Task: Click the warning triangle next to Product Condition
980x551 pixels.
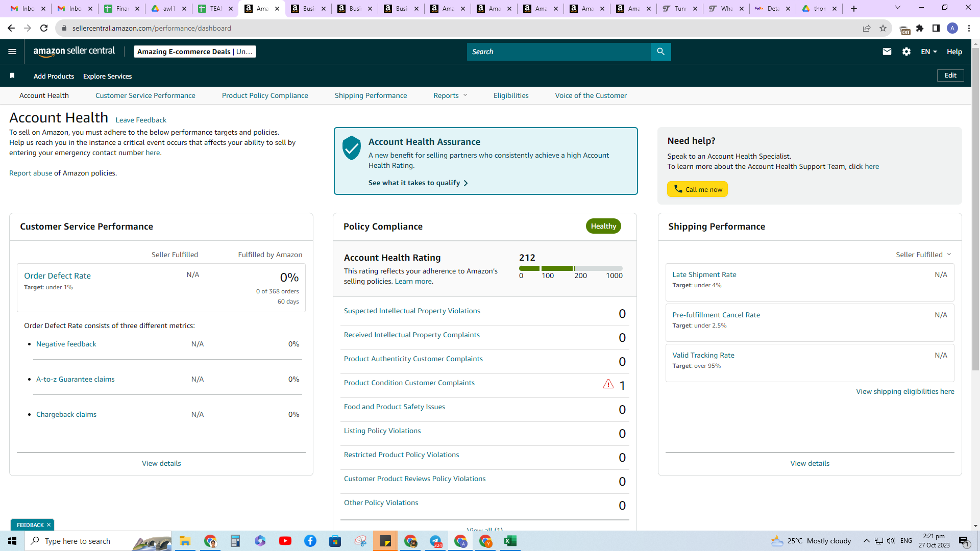Action: (x=608, y=384)
